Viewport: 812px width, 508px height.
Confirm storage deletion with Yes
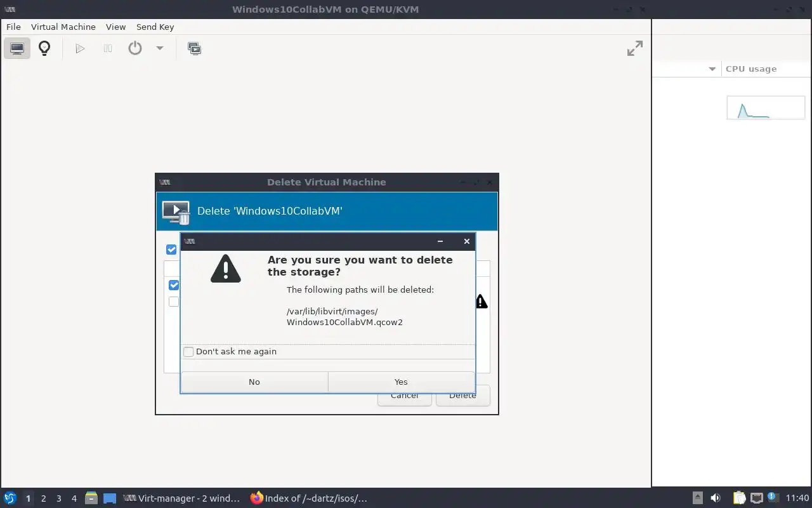[x=401, y=382]
